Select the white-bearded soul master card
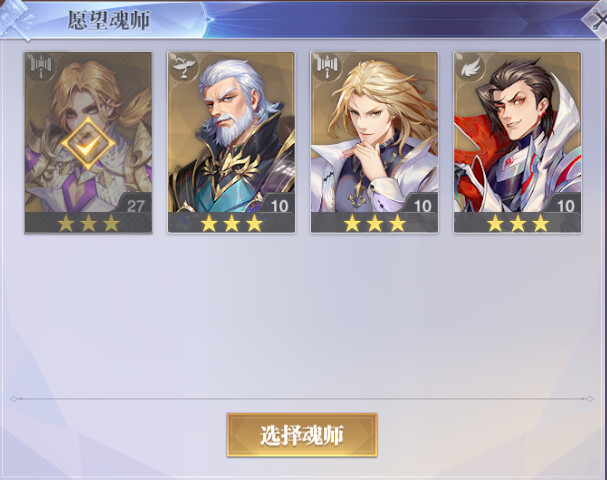Viewport: 607px width, 480px height. [x=231, y=142]
